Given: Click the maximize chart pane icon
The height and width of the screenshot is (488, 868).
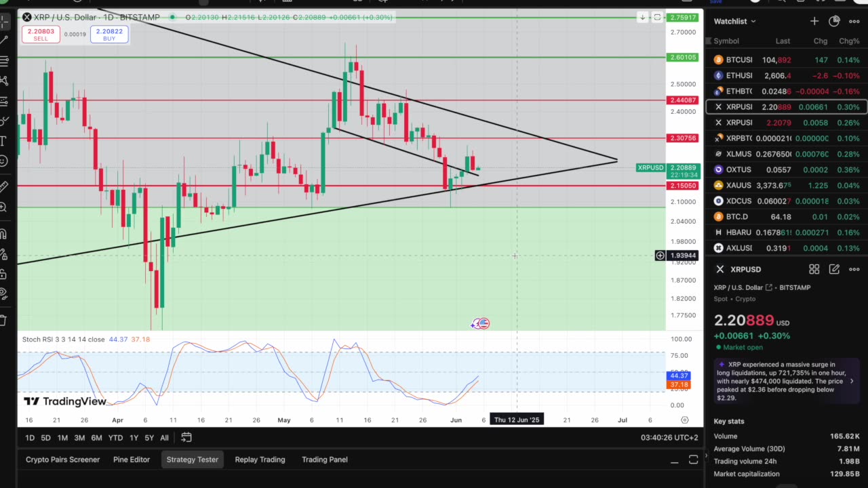Looking at the screenshot, I should tap(657, 17).
